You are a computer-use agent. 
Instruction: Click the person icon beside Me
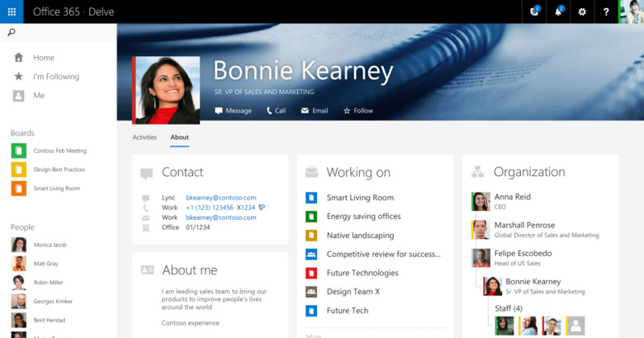click(x=18, y=95)
